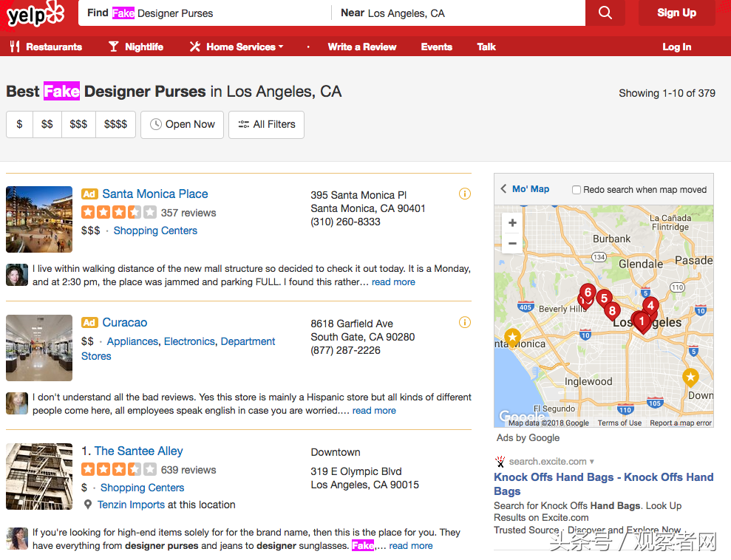Click The Santee Alley star rating
Viewport: 731px width, 560px height.
pyautogui.click(x=119, y=469)
